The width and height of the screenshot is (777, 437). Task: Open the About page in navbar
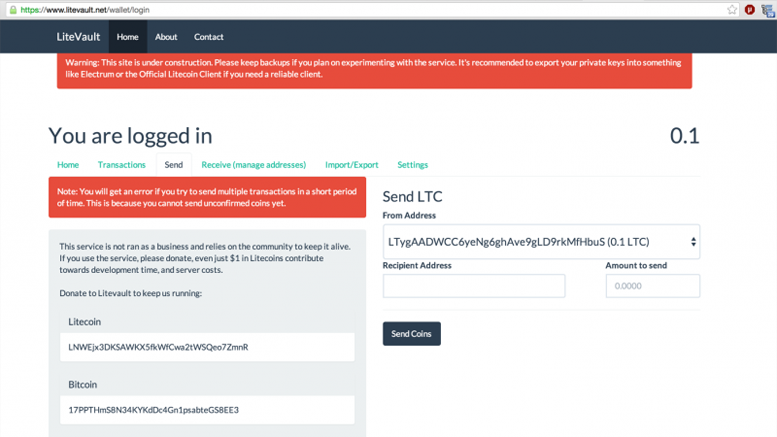coord(166,37)
